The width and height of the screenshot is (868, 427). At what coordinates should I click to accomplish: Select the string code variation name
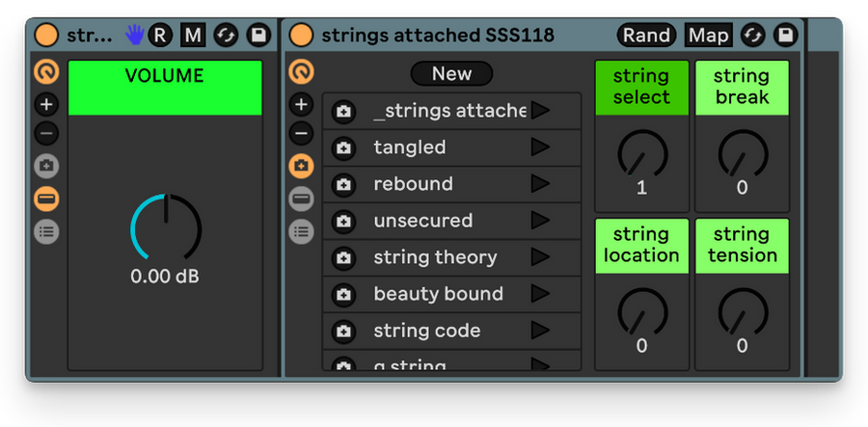click(x=427, y=331)
